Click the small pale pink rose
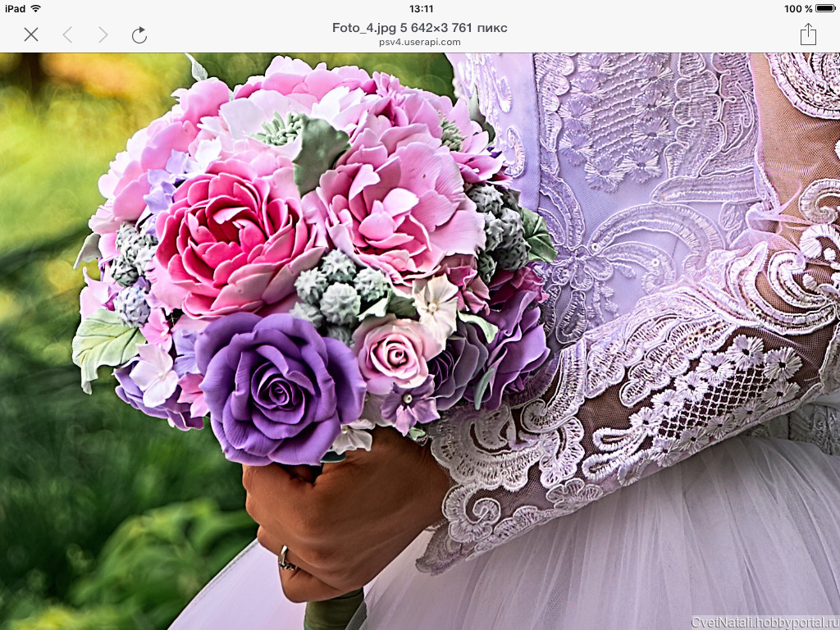Screen dimensions: 840x630 click(x=396, y=353)
